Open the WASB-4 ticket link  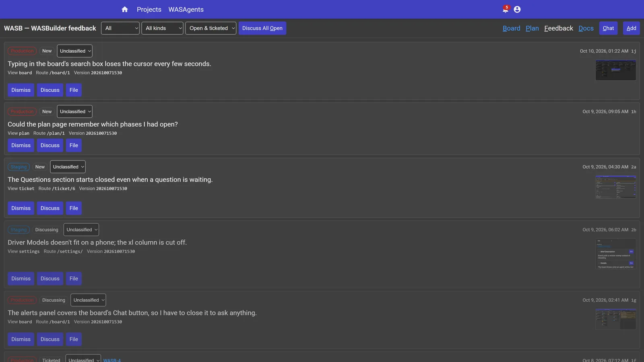(112, 360)
